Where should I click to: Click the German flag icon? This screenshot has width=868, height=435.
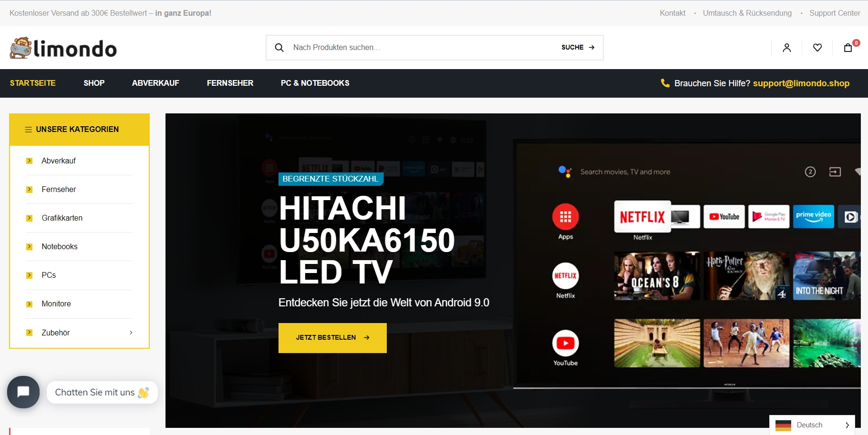coord(783,425)
